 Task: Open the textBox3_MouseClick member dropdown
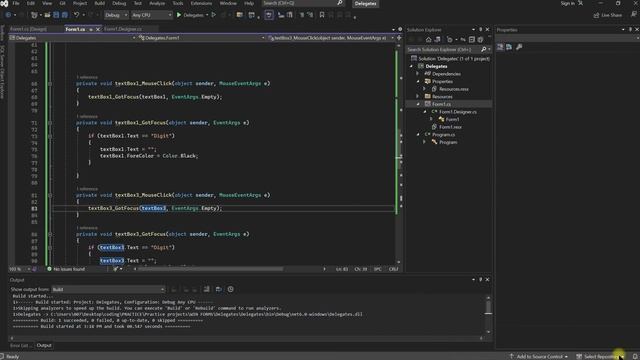331,38
